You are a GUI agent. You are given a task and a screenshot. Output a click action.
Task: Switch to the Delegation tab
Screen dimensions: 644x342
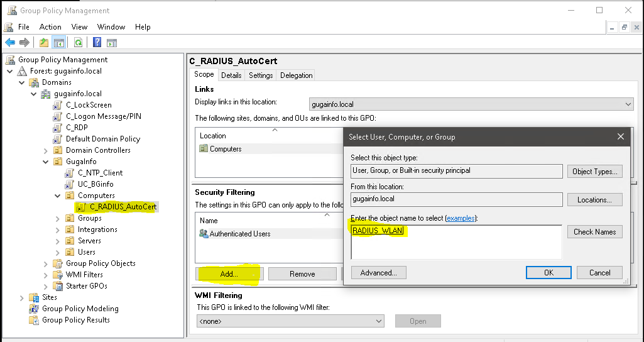296,75
